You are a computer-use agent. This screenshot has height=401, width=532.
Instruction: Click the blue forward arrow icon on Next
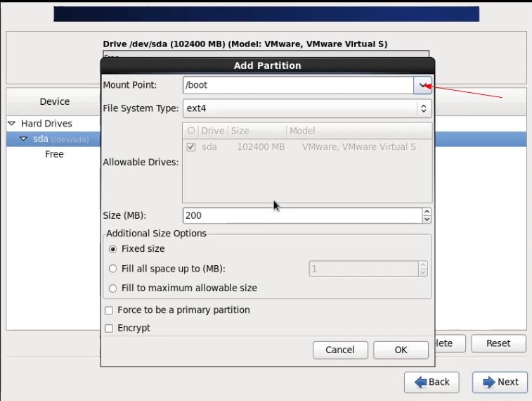[489, 382]
